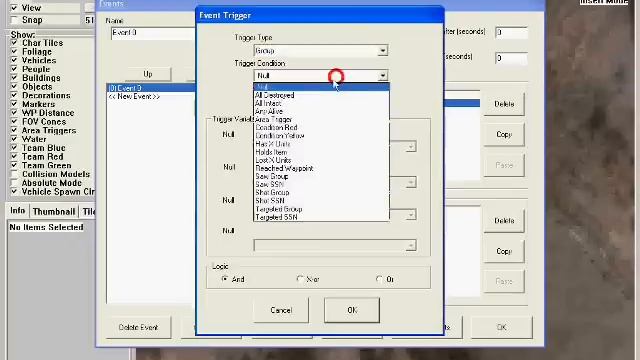This screenshot has height=360, width=640.
Task: Toggle People visibility checkbox
Action: [x=14, y=69]
